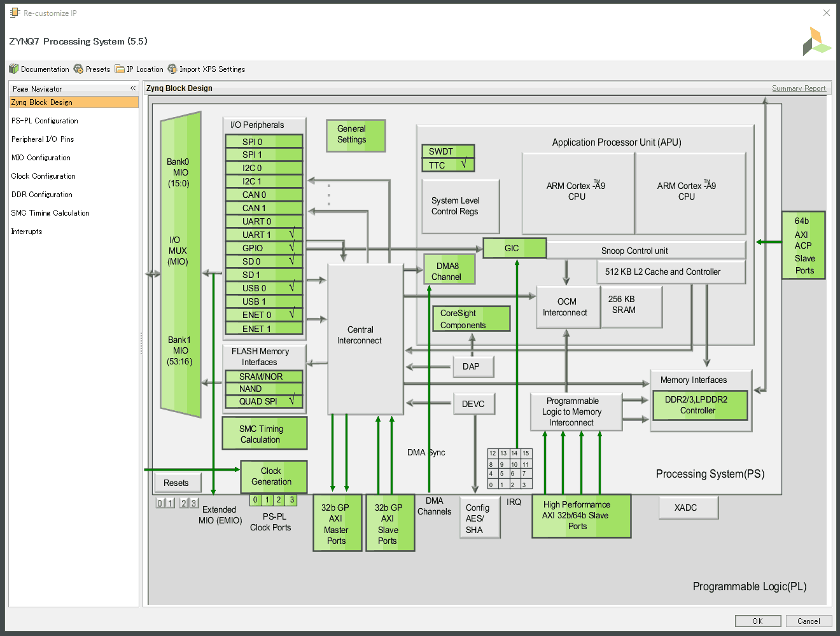Click the checked USB 0 block
This screenshot has height=636, width=840.
(264, 288)
